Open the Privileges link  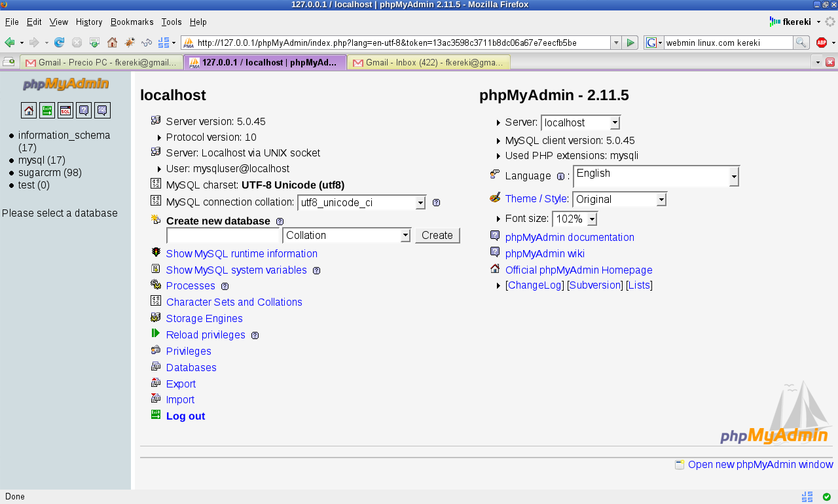point(189,351)
